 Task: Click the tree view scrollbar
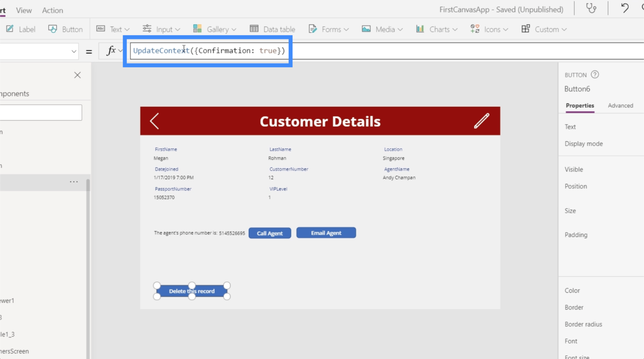coord(88,268)
